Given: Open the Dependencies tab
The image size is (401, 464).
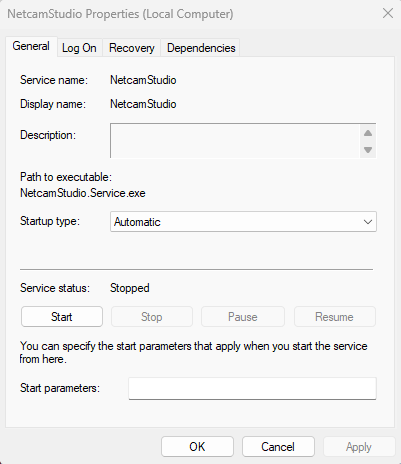Looking at the screenshot, I should pyautogui.click(x=201, y=48).
